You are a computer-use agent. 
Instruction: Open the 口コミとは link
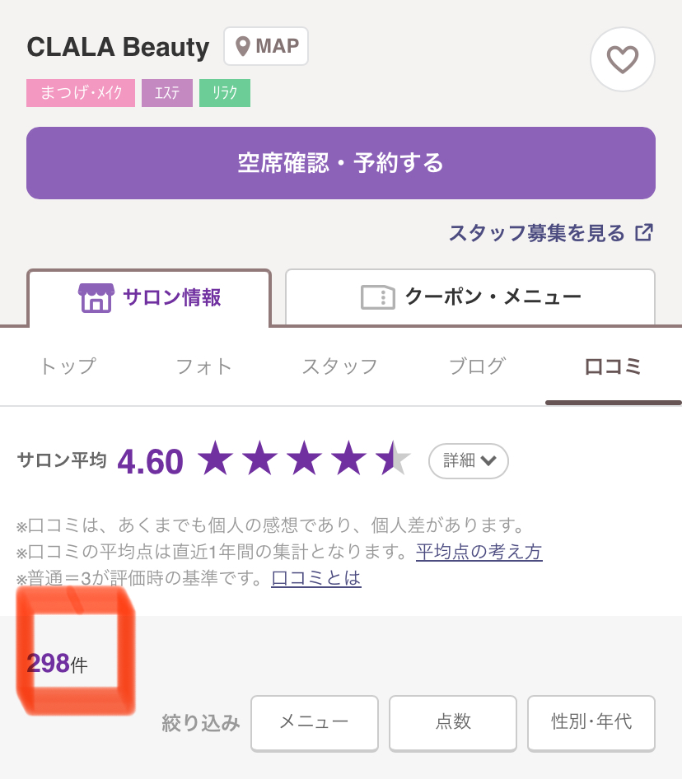tap(316, 578)
